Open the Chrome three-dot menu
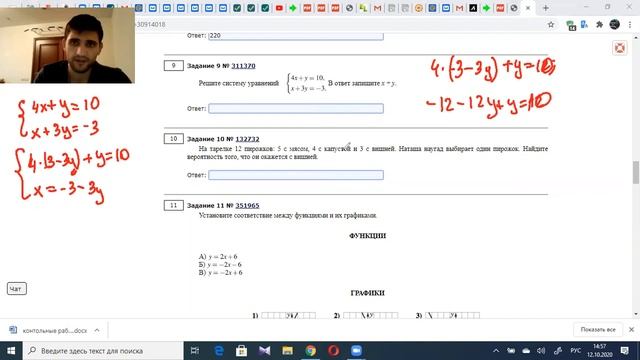The height and width of the screenshot is (360, 640). coord(630,24)
